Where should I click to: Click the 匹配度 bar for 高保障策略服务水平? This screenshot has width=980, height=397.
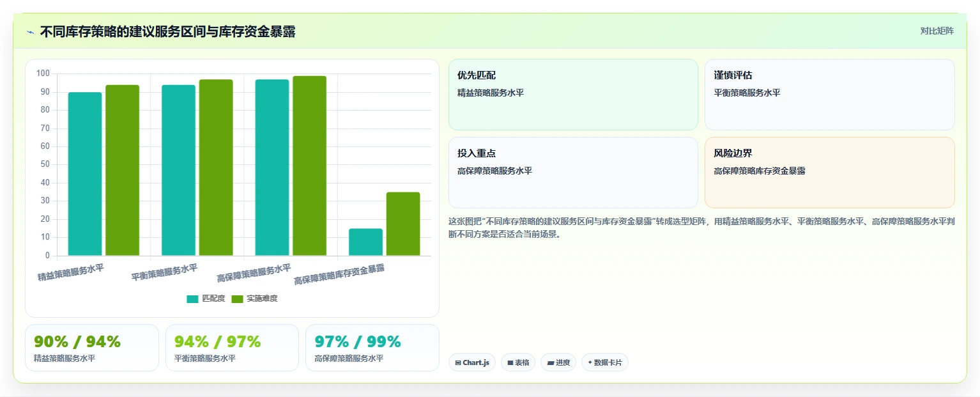[272, 167]
